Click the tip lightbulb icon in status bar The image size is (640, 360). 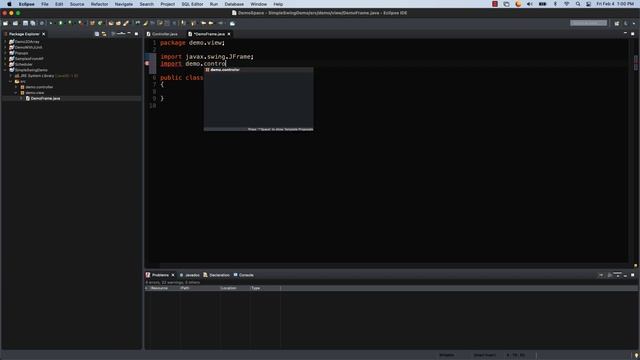[x=636, y=355]
